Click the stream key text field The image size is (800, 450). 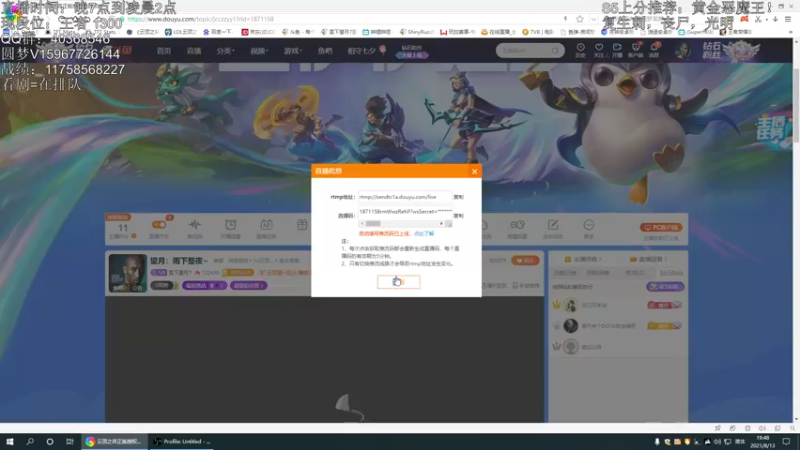(x=405, y=211)
